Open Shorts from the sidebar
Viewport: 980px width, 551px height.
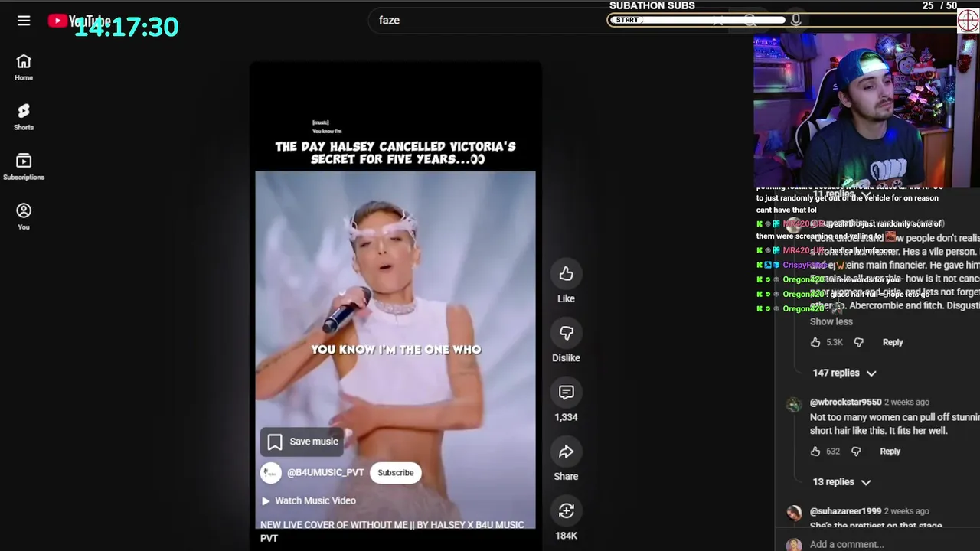pyautogui.click(x=24, y=117)
